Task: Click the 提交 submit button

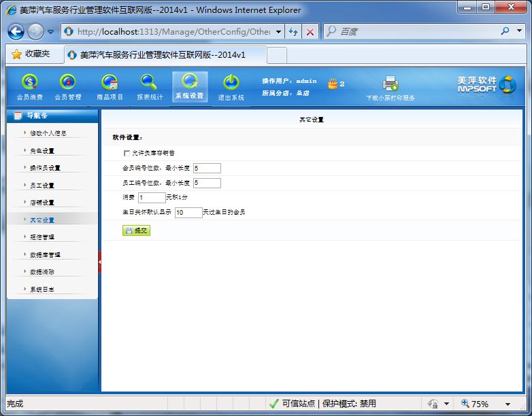Action: tap(136, 230)
